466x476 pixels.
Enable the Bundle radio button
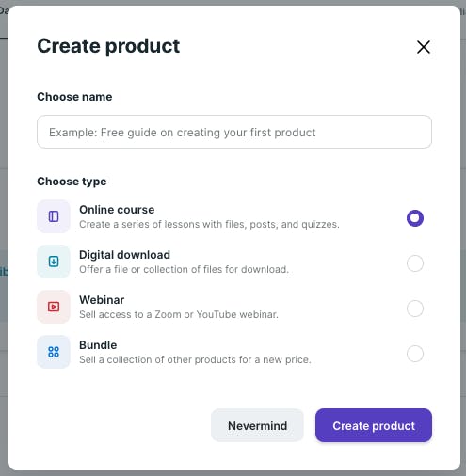tap(415, 354)
